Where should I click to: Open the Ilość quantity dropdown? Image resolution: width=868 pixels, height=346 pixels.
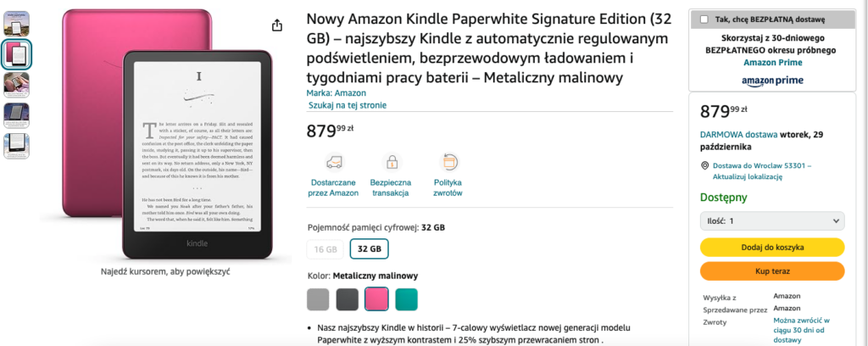pyautogui.click(x=772, y=220)
